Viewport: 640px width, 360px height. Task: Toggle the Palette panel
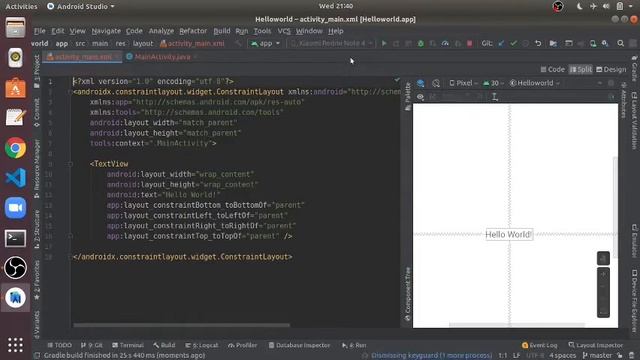pos(407,96)
